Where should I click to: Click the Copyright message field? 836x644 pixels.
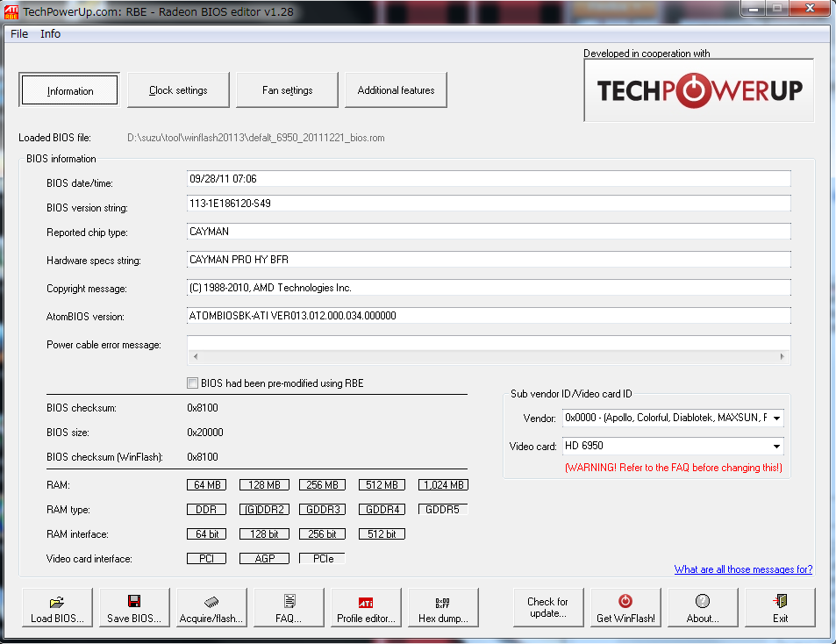click(489, 288)
